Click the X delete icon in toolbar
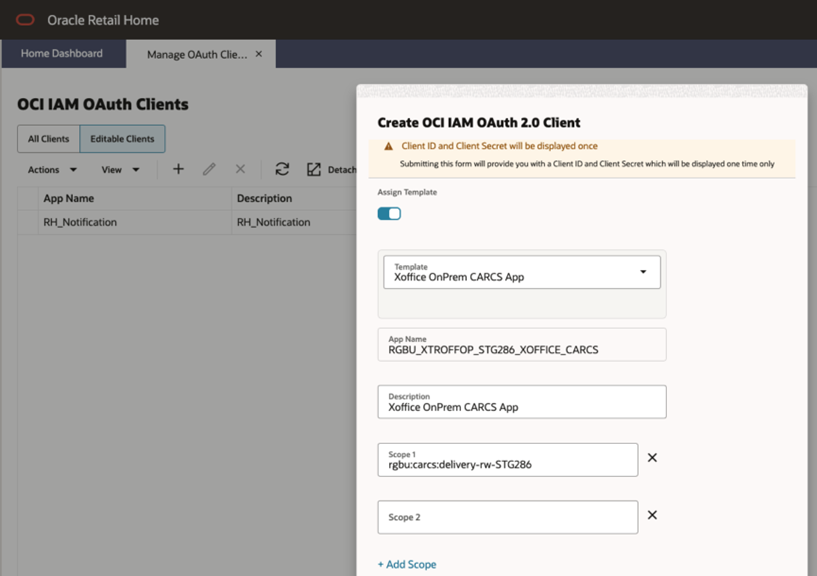Screen dimensions: 817x576 (240, 169)
